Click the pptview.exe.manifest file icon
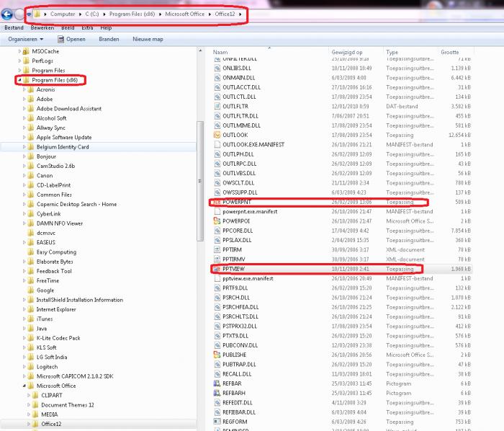The image size is (504, 431). click(217, 278)
